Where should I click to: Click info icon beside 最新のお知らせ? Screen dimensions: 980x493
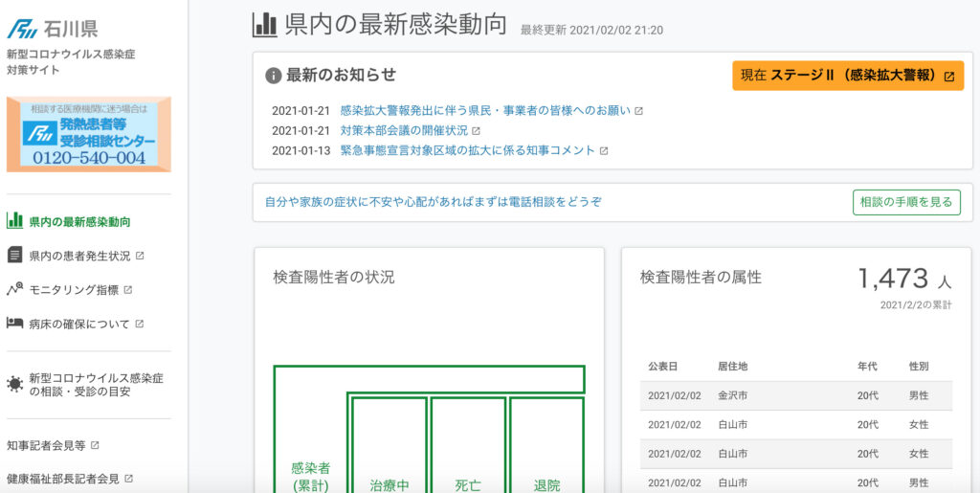coord(273,76)
